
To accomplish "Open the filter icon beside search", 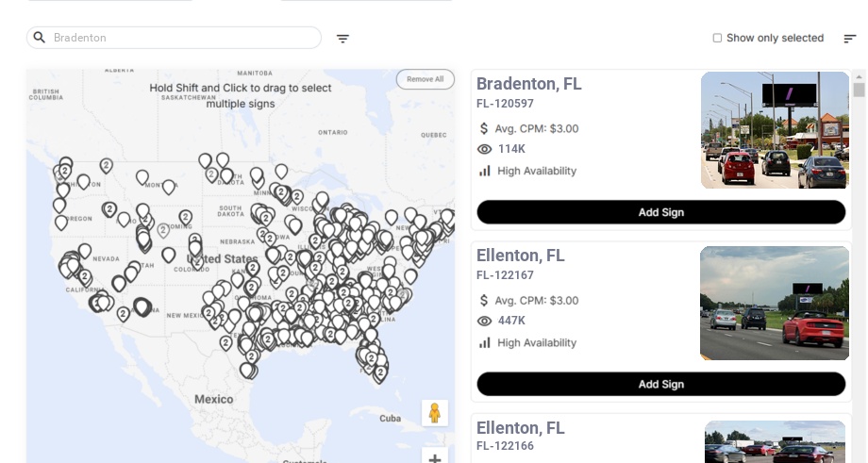I will coord(342,39).
